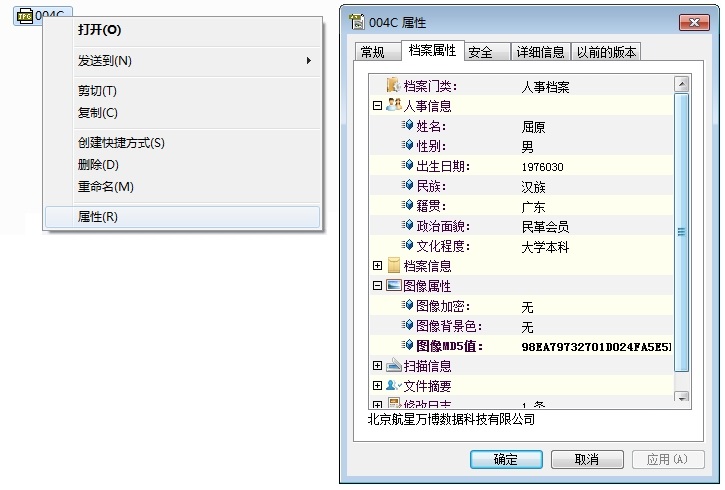Click the property icon beside 图像背景色
The height and width of the screenshot is (490, 725).
click(x=407, y=325)
